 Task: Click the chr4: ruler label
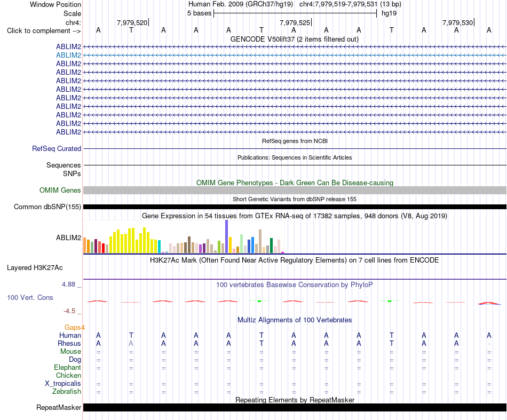[x=73, y=22]
